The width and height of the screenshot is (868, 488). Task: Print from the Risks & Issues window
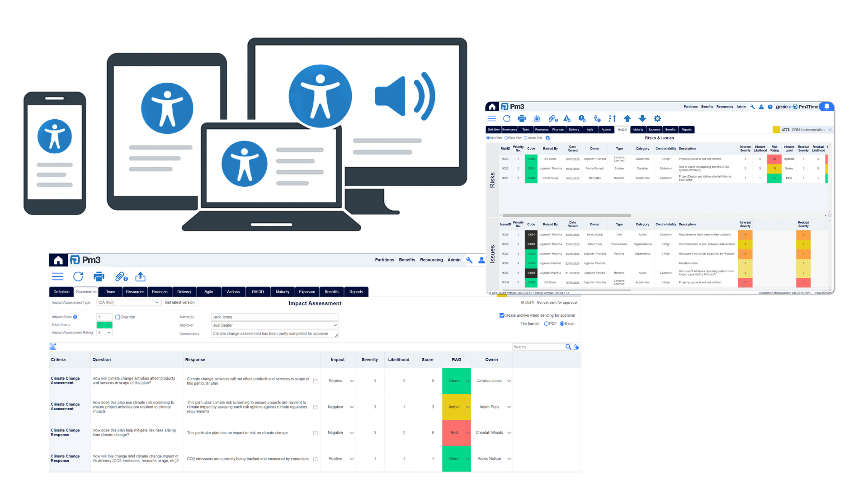point(522,118)
